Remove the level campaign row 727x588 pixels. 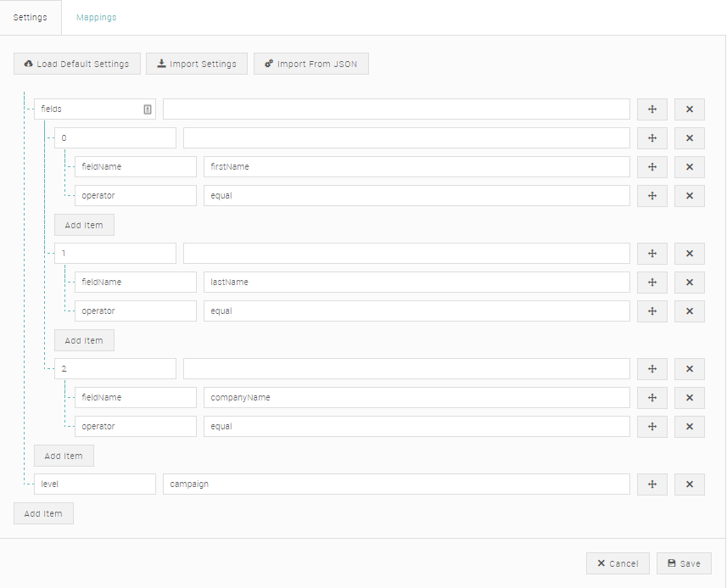[x=690, y=484]
